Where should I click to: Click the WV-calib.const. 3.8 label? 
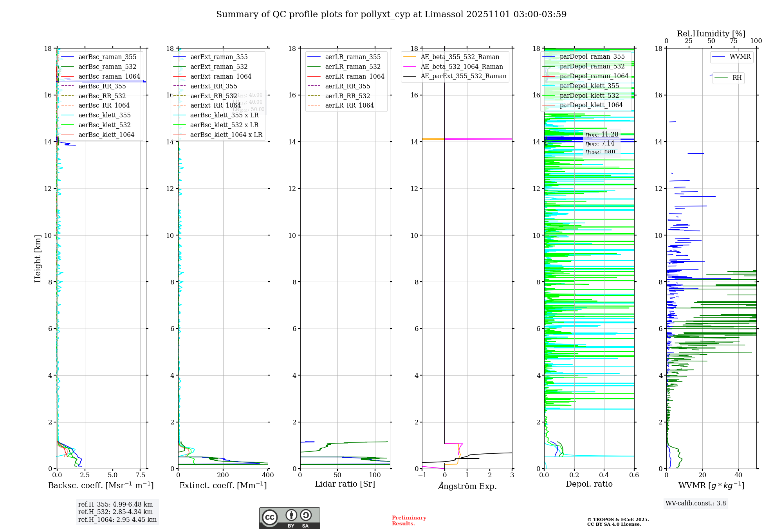tap(696, 503)
